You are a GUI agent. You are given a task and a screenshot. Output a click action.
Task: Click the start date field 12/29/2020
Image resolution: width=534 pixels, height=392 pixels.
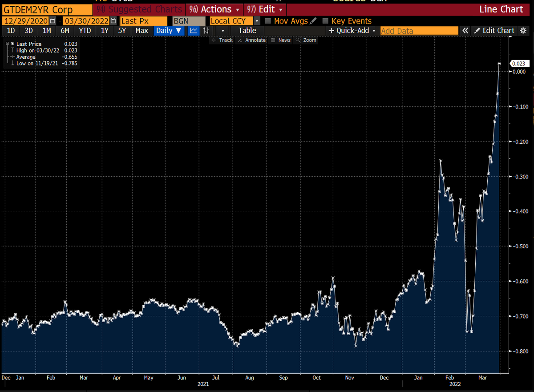tap(26, 21)
